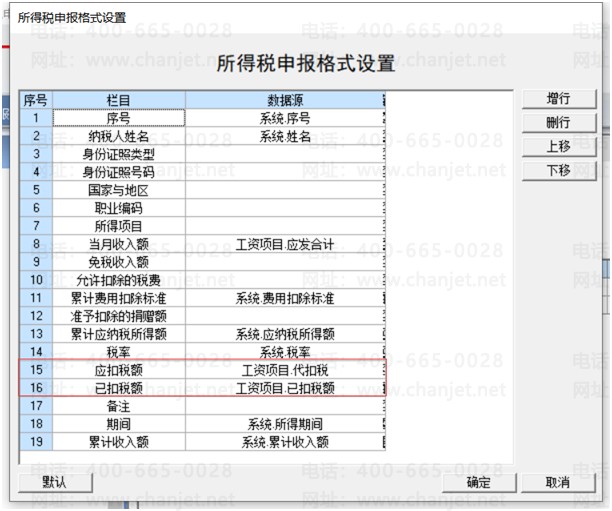Select the 累计费用扣除标准 cell

pyautogui.click(x=119, y=298)
